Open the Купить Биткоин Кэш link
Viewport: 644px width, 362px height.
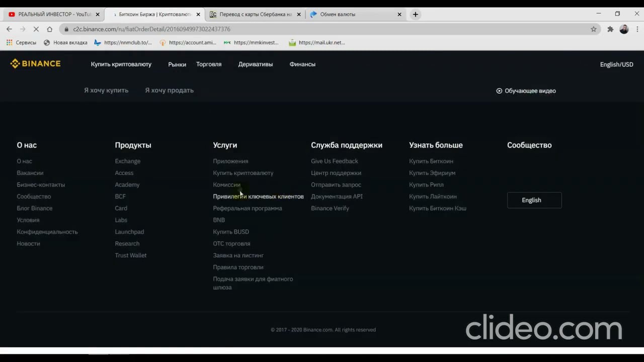[x=438, y=208]
